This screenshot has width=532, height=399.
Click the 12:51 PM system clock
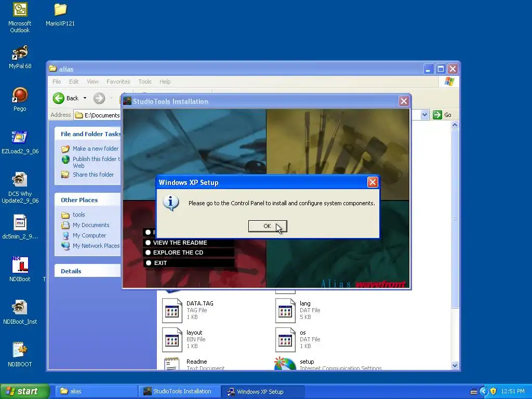(513, 392)
